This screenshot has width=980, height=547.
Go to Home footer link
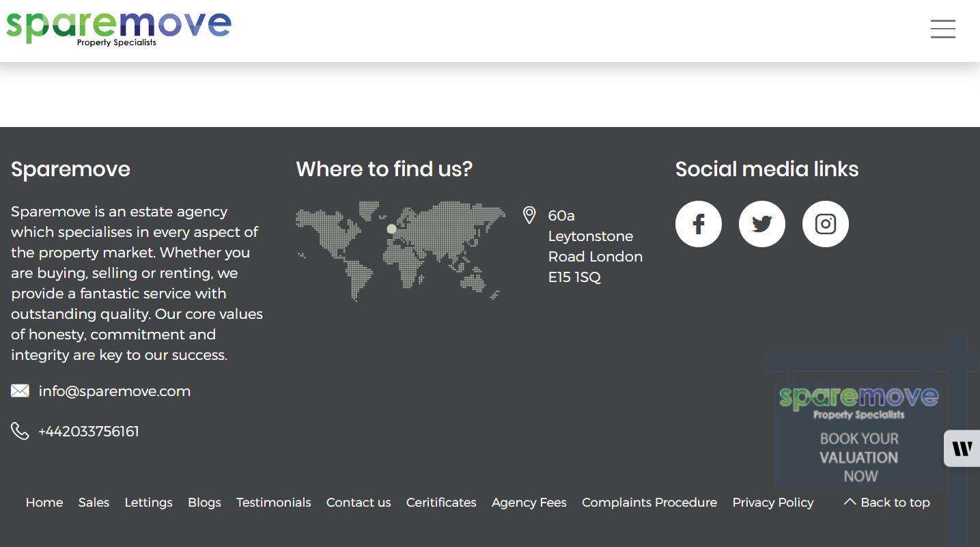coord(44,503)
